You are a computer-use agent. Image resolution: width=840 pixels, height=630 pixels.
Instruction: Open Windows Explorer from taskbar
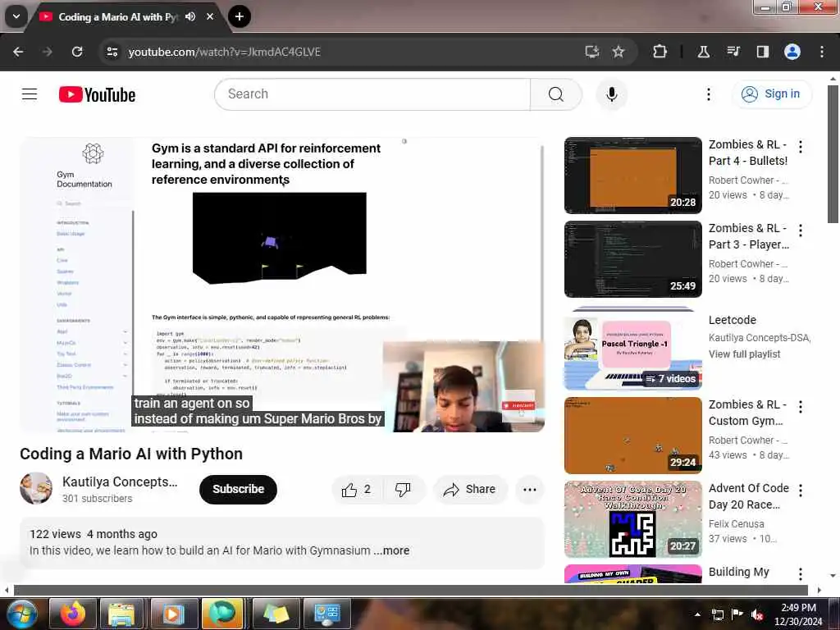pos(122,614)
